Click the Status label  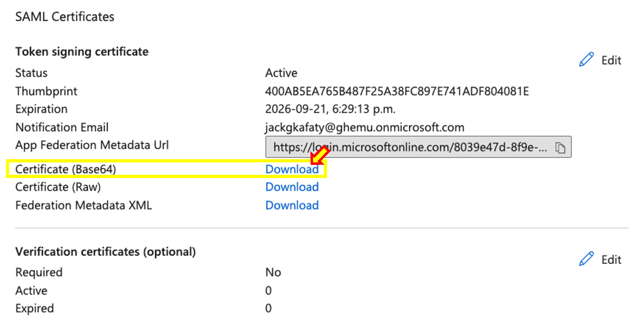coord(31,73)
